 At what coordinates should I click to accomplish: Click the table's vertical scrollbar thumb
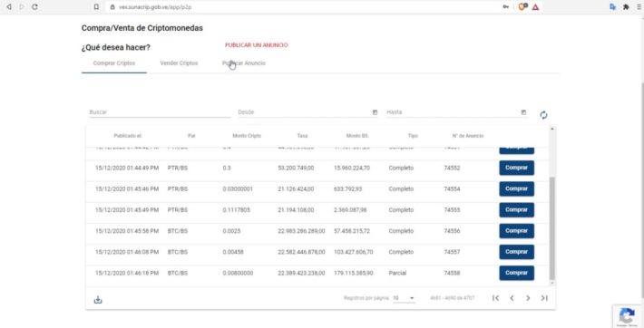click(x=552, y=228)
